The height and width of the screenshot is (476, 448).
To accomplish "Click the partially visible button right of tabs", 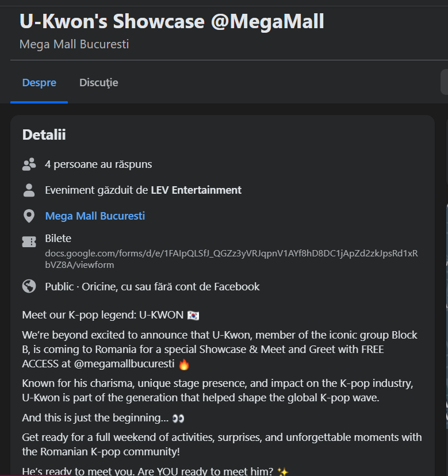I will pyautogui.click(x=444, y=83).
